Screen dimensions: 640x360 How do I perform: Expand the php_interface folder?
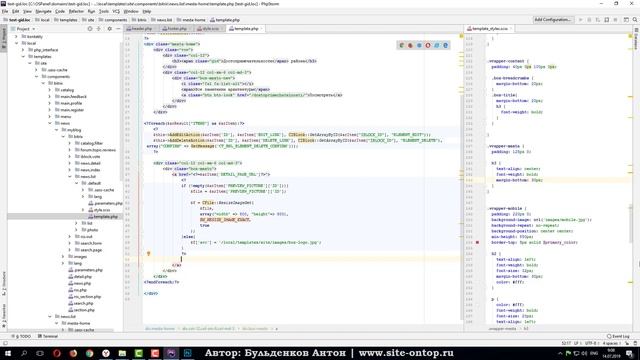coord(23,50)
